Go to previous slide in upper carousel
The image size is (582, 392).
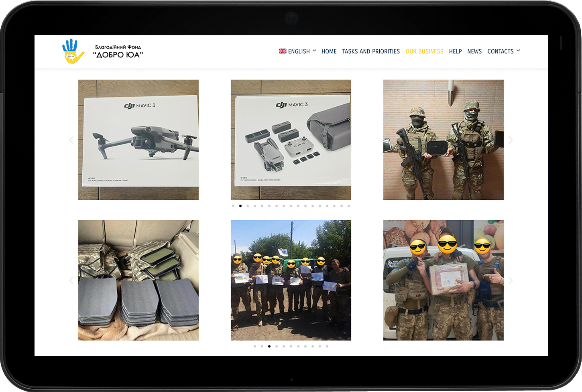click(71, 140)
